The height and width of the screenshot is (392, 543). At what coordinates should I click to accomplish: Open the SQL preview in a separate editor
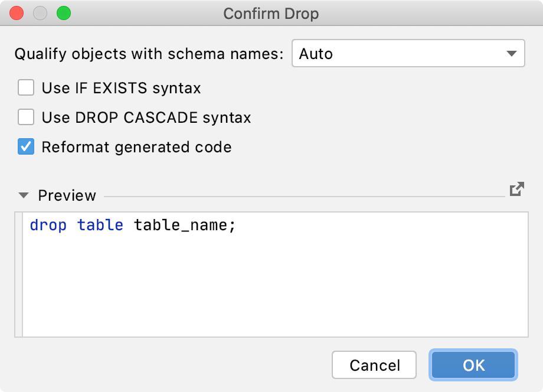[x=517, y=189]
